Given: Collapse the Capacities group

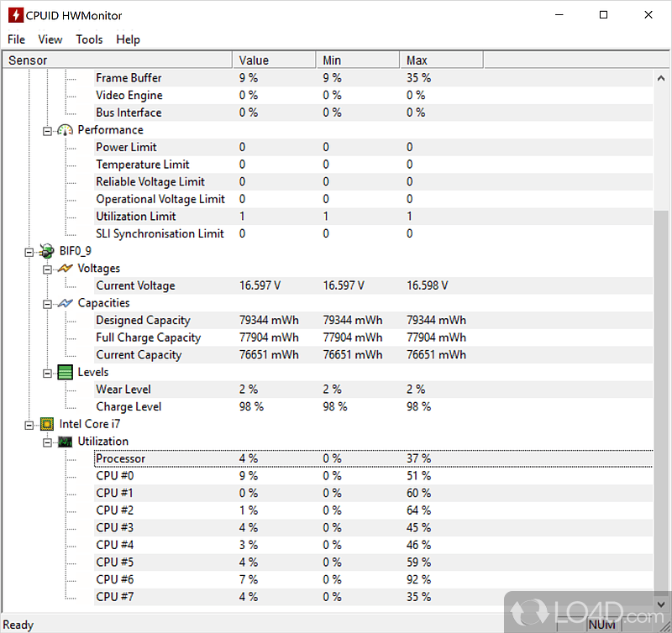Looking at the screenshot, I should 47,304.
